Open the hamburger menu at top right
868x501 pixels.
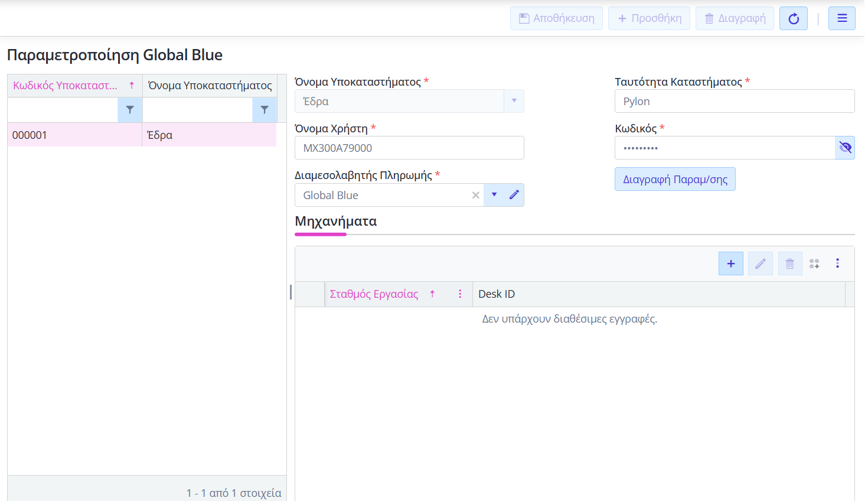coord(841,18)
